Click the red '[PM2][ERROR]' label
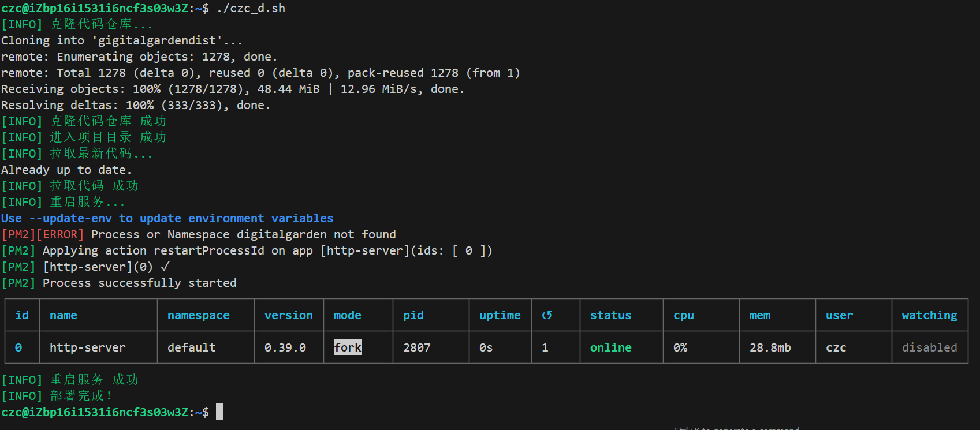Screen dimensions: 980x430 [x=43, y=234]
